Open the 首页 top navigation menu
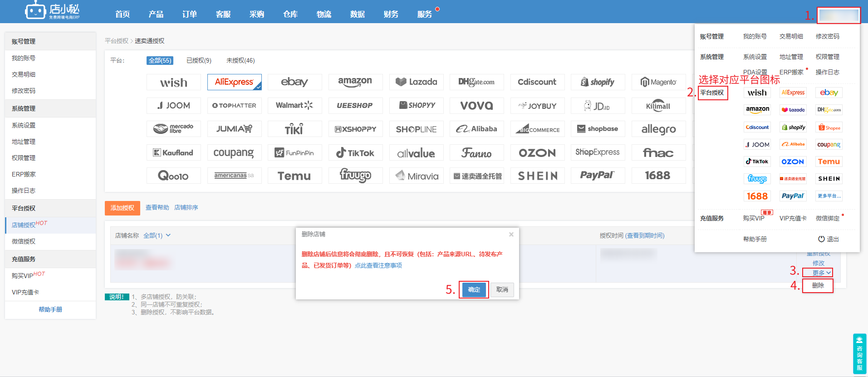Image resolution: width=868 pixels, height=377 pixels. 123,14
